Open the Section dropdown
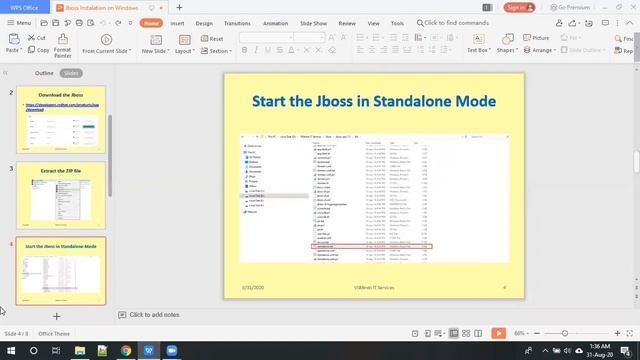This screenshot has height=360, width=640. (216, 51)
